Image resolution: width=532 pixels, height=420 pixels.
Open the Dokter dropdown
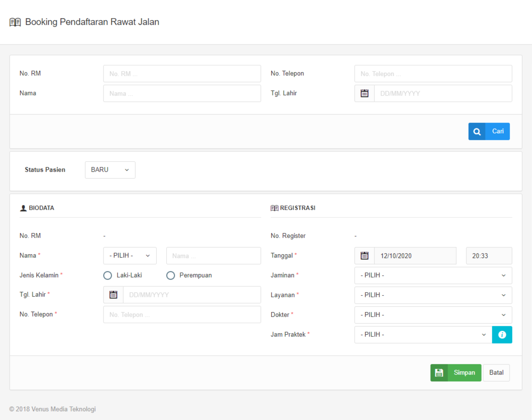coord(433,315)
